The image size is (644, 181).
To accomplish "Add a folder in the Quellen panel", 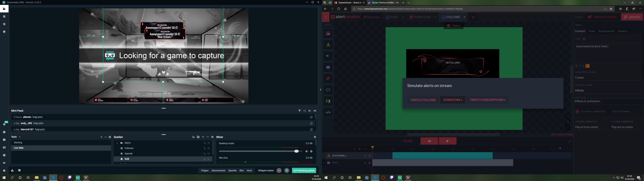I will tap(198, 137).
